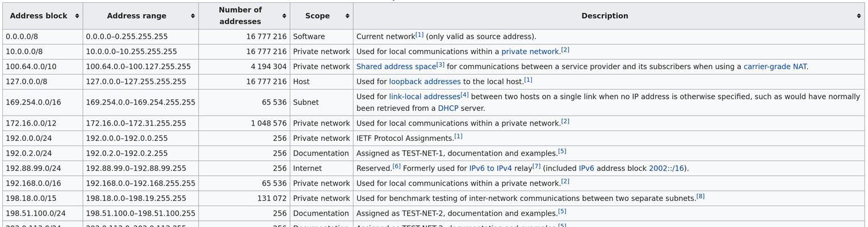This screenshot has width=868, height=227.
Task: Click the IPv6 link before address block
Action: tap(586, 169)
